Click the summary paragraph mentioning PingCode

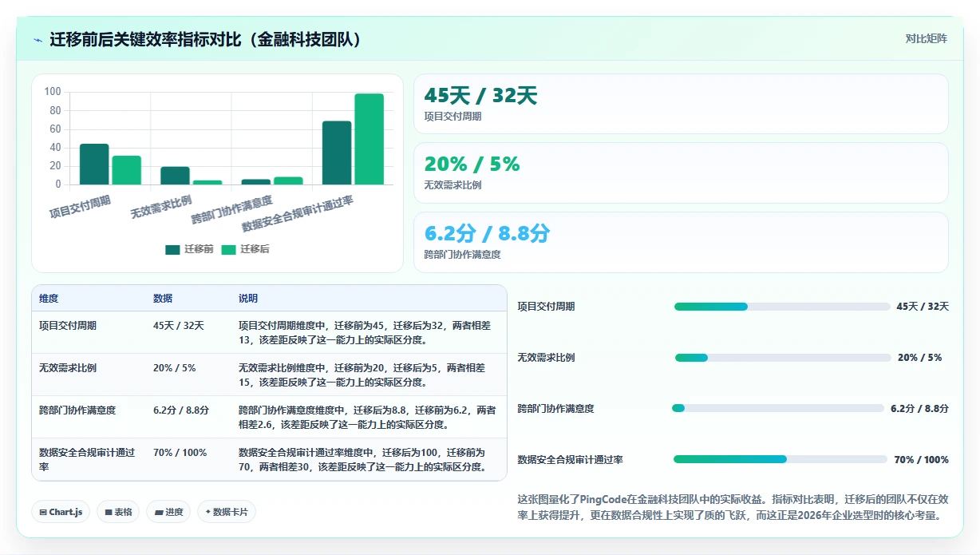[733, 507]
